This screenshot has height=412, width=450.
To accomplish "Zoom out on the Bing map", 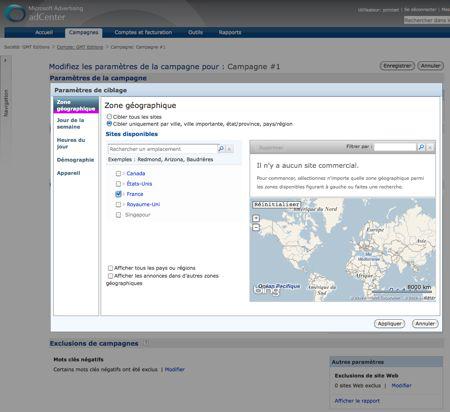I will point(256,227).
